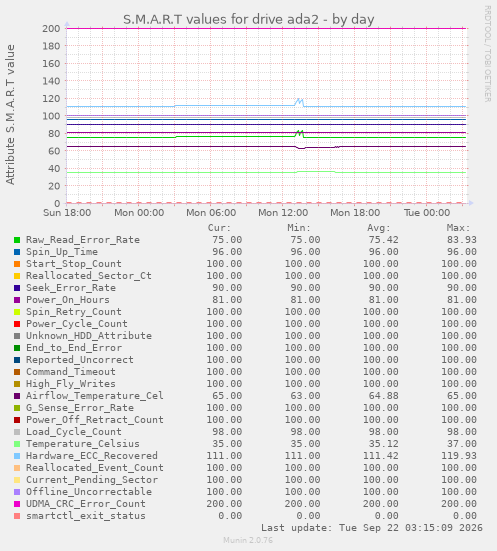Click the Spin_Up_Time blue legend swatch
497x551 pixels.
click(17, 252)
